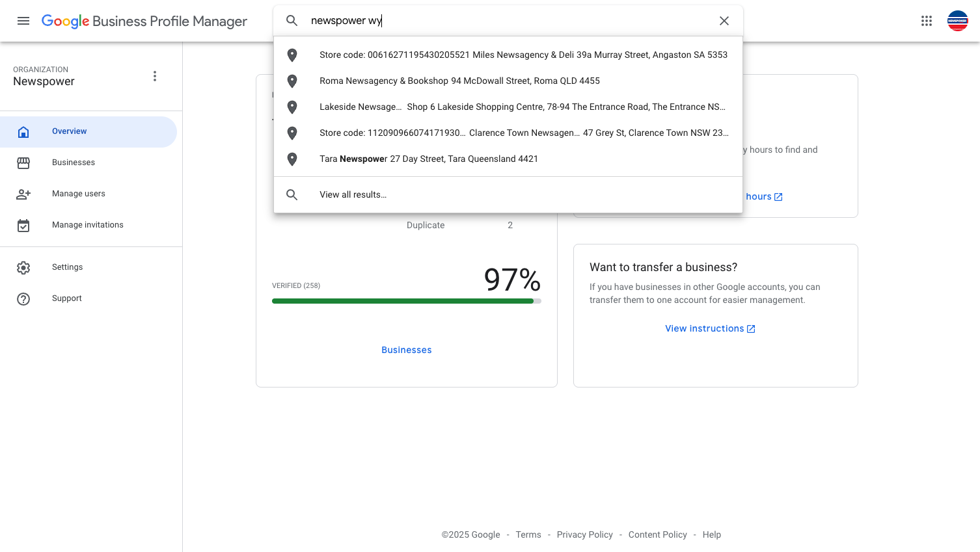Click the Manage invitations calendar icon
This screenshot has height=552, width=980.
pos(23,225)
